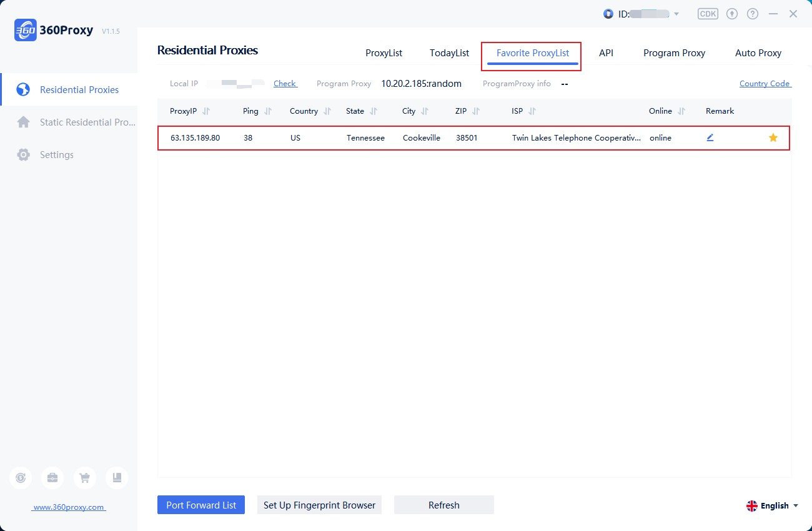Sort by State column arrows
This screenshot has height=531, width=812.
pos(374,111)
